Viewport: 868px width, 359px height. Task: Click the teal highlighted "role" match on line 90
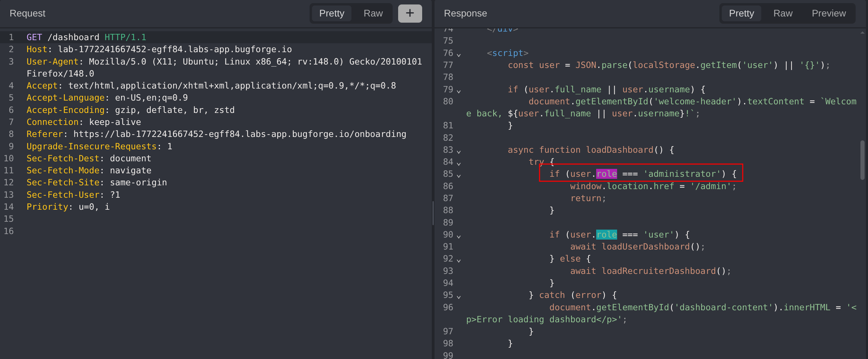(x=606, y=234)
